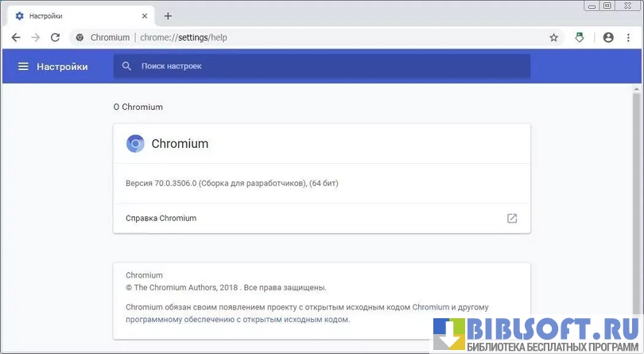This screenshot has width=644, height=354.
Task: Reload the current page
Action: (55, 37)
